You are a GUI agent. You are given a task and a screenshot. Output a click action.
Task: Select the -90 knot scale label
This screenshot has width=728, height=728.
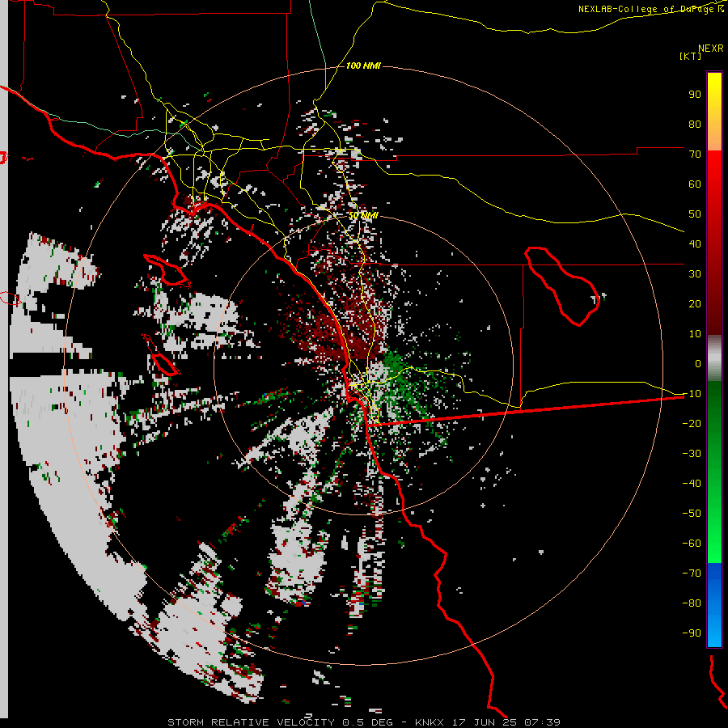tap(692, 633)
